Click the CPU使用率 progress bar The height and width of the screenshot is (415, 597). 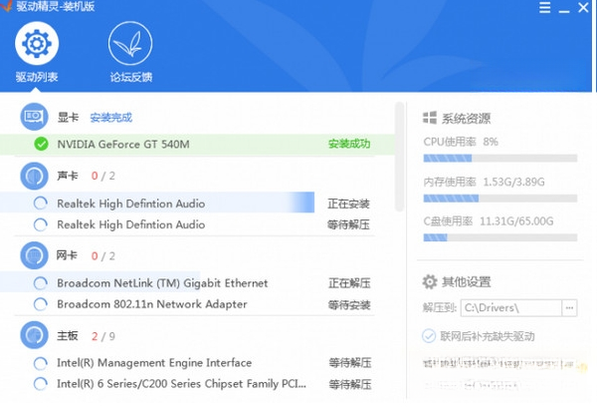click(500, 158)
